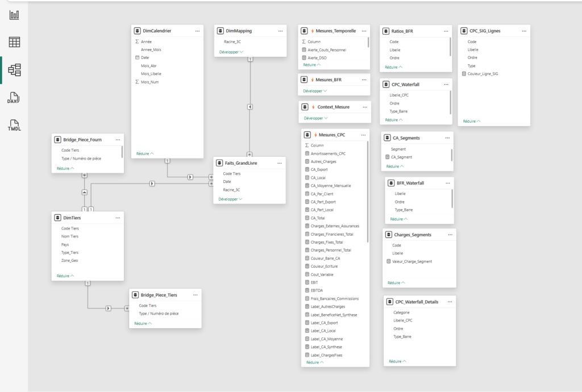Open CPC_Waterfall_Details more options ellipsis

pyautogui.click(x=450, y=302)
